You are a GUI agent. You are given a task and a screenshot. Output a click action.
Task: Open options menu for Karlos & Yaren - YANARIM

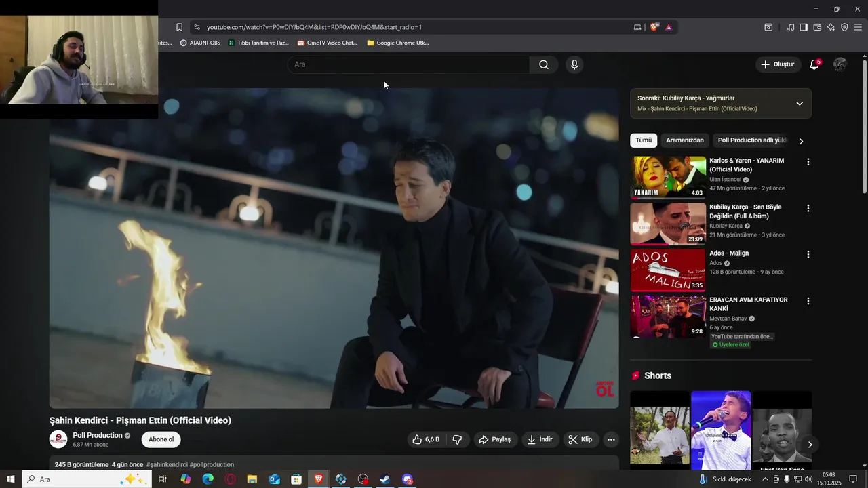click(808, 162)
